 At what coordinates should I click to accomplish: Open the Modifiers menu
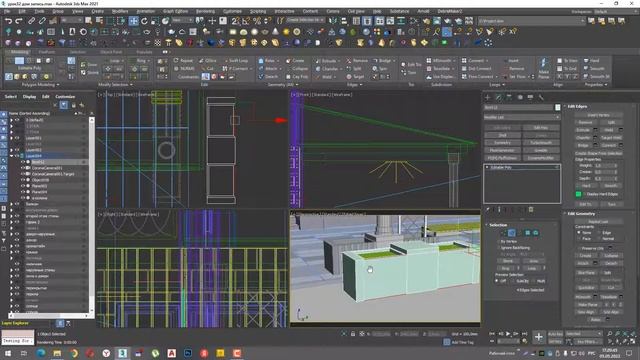(x=120, y=11)
